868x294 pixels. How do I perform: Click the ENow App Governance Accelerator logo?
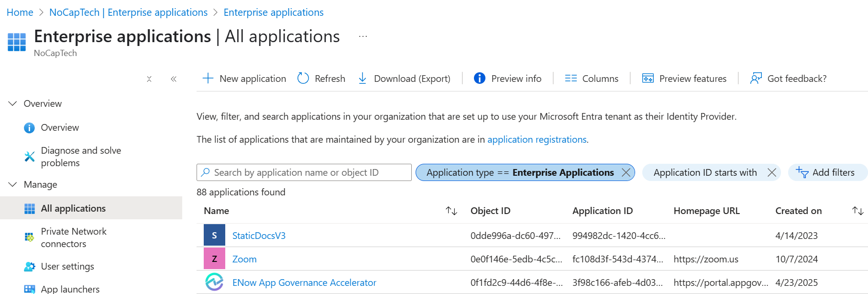(214, 282)
